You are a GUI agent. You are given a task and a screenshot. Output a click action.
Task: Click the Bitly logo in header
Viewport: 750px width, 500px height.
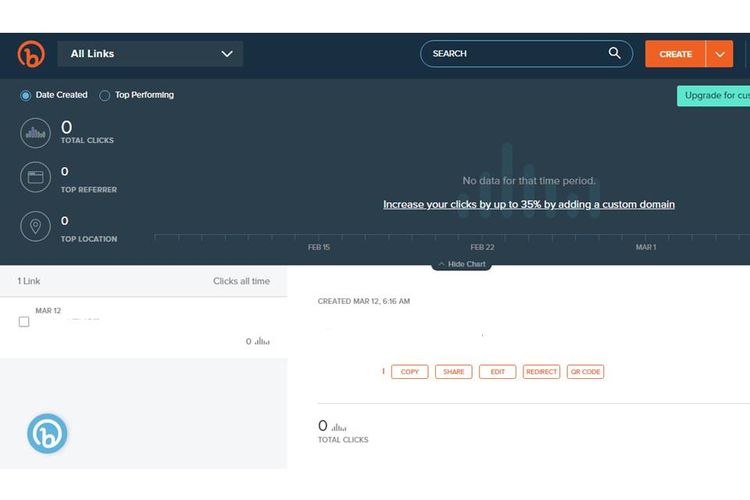pyautogui.click(x=31, y=54)
